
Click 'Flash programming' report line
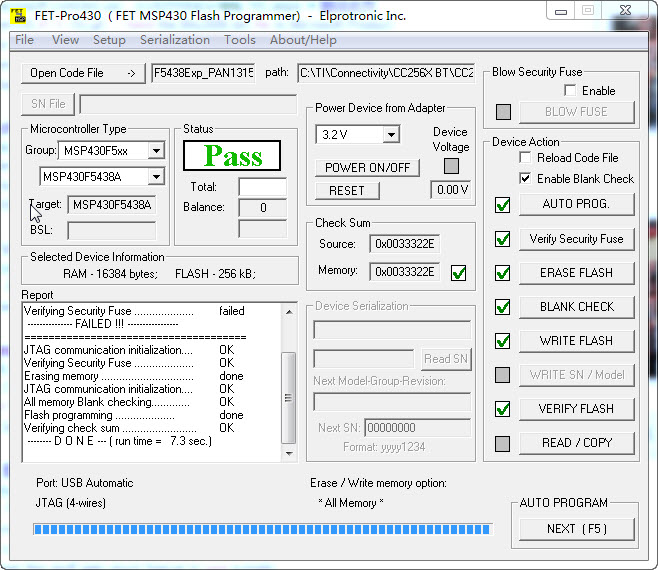pyautogui.click(x=133, y=415)
